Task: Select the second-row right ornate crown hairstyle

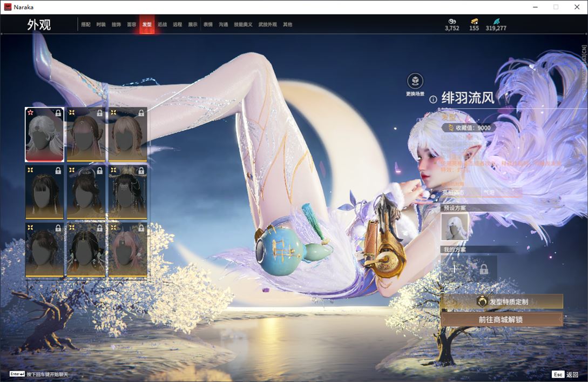Action: pos(127,192)
